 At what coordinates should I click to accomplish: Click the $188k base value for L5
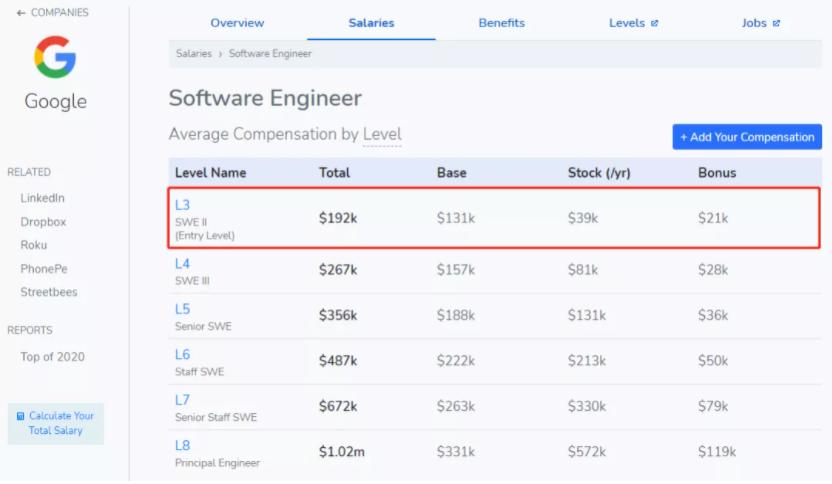pos(456,316)
